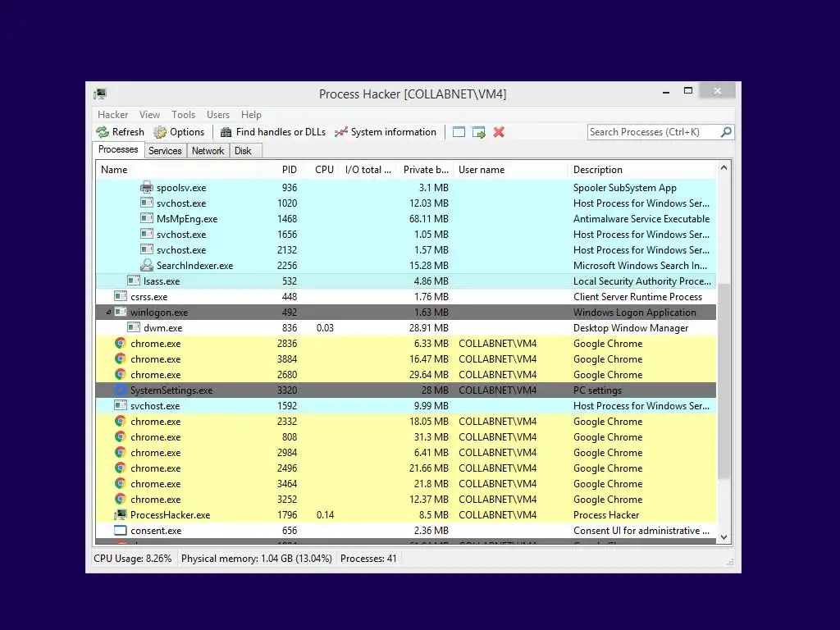Open the Users menu

coord(218,115)
